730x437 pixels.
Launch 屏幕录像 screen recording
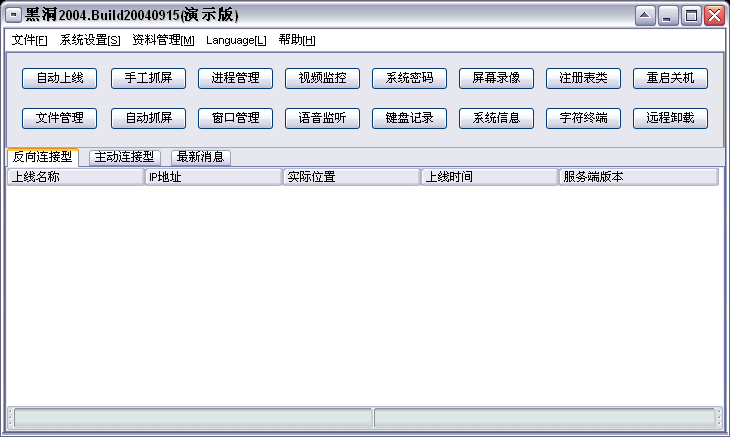pyautogui.click(x=496, y=78)
